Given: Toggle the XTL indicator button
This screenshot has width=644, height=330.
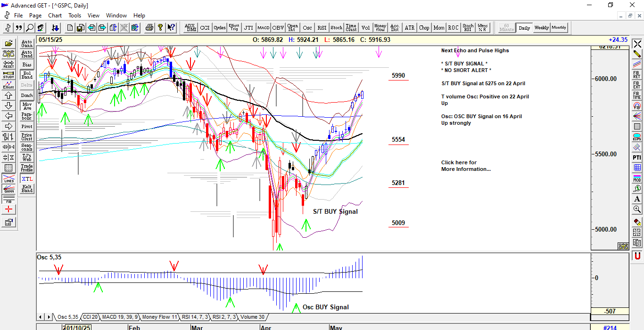Looking at the screenshot, I should click(27, 179).
